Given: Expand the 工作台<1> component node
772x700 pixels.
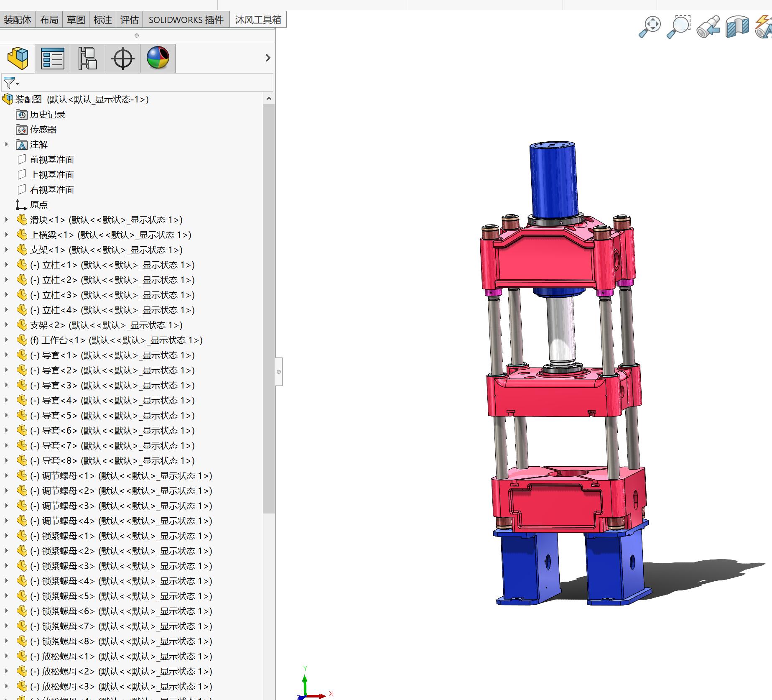Looking at the screenshot, I should pos(6,340).
